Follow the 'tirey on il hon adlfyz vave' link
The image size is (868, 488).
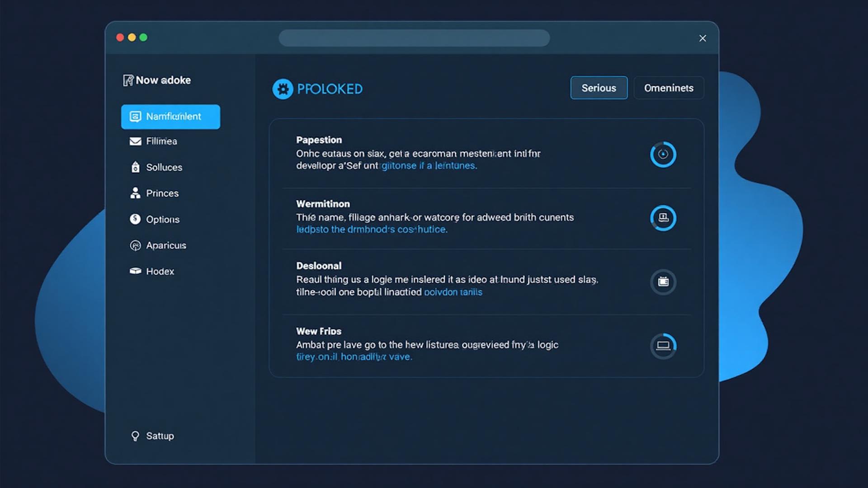tap(354, 357)
